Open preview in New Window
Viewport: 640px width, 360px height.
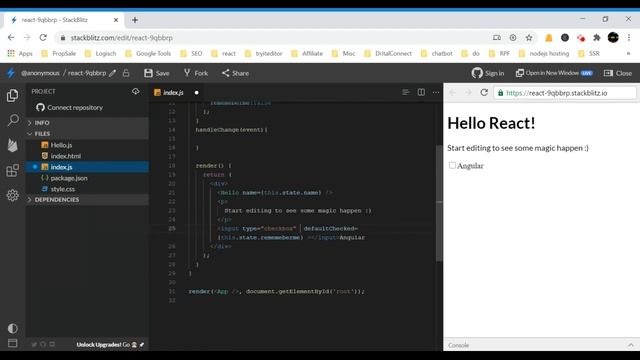coord(554,73)
